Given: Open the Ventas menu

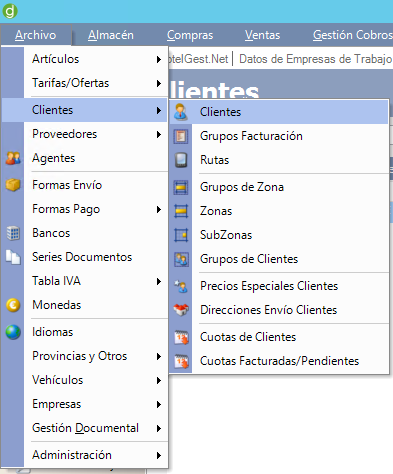Looking at the screenshot, I should 262,35.
